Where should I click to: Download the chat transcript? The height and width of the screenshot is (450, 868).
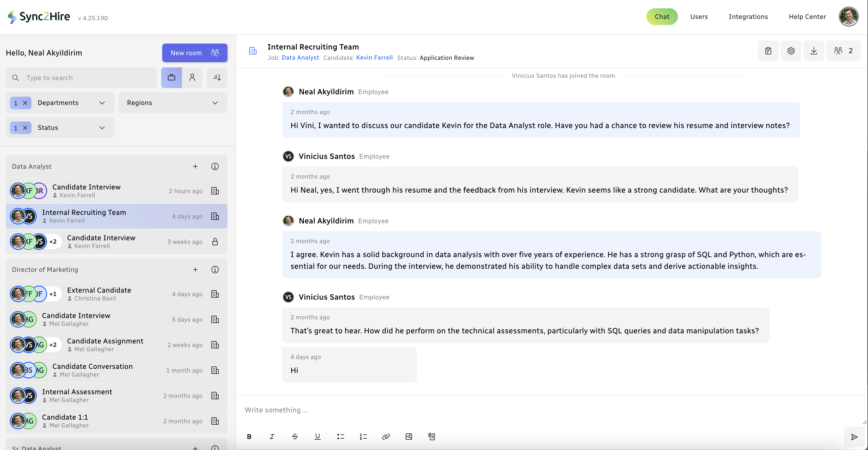(x=813, y=51)
